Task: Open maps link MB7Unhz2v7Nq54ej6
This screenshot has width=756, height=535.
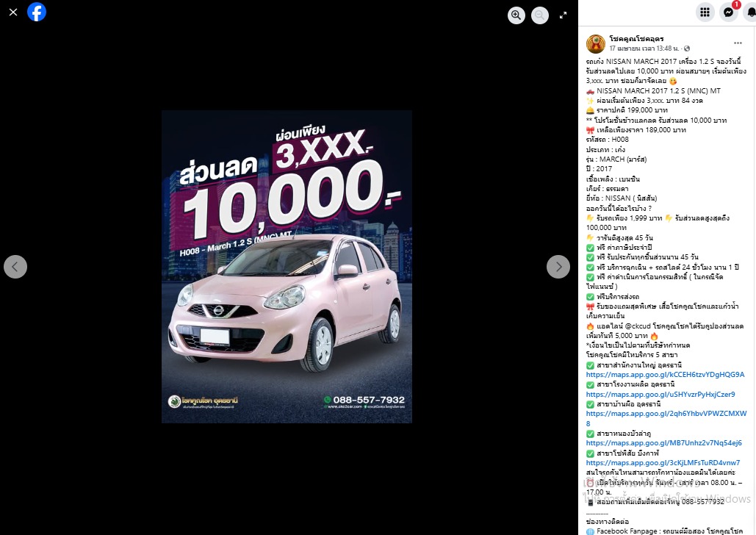Action: pyautogui.click(x=664, y=443)
